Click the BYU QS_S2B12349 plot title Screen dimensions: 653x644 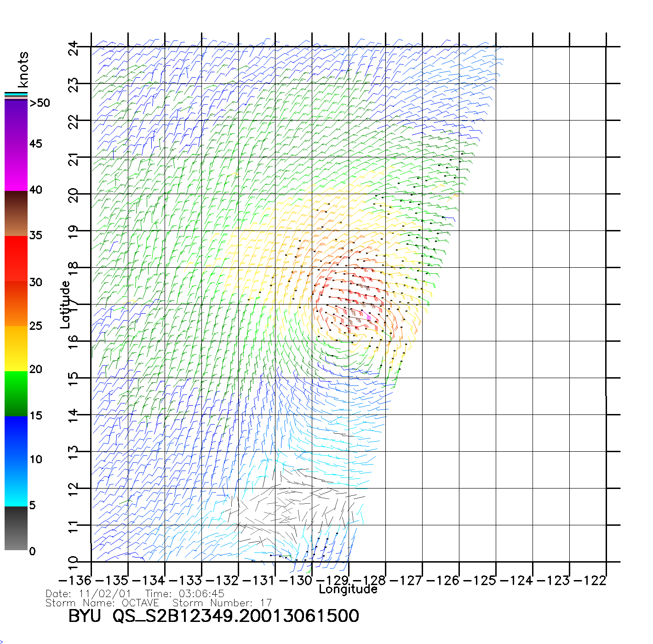(213, 616)
